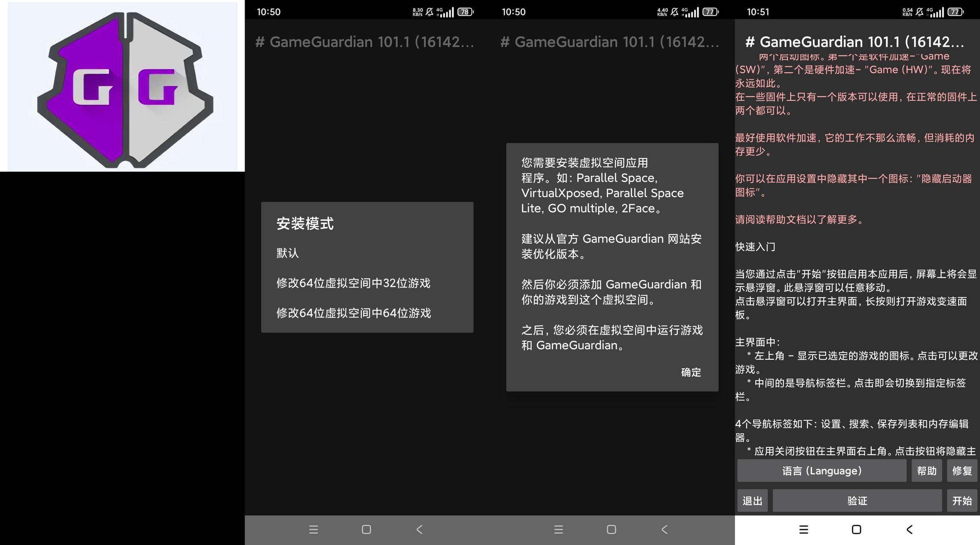The width and height of the screenshot is (980, 545).
Task: Click 快速入门 heading text
Action: [755, 247]
